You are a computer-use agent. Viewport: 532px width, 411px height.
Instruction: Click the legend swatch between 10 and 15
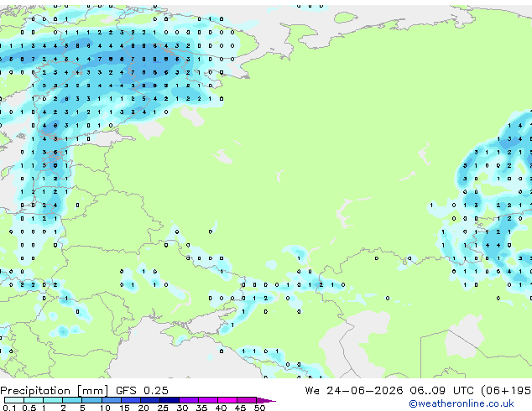coord(112,400)
